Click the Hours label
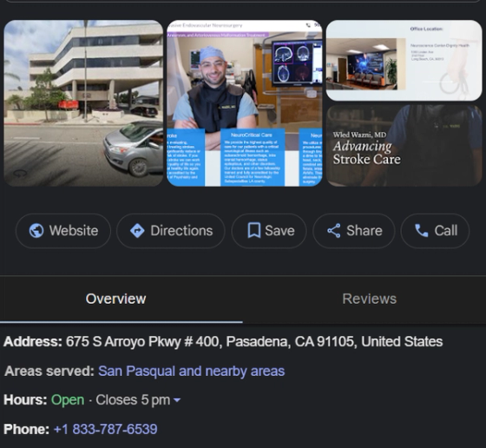 pyautogui.click(x=25, y=400)
